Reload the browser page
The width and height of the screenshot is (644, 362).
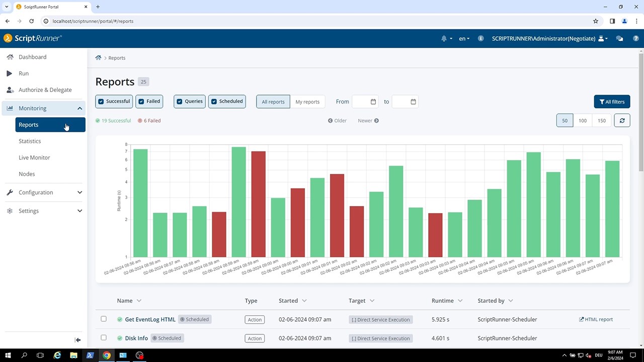tap(31, 21)
